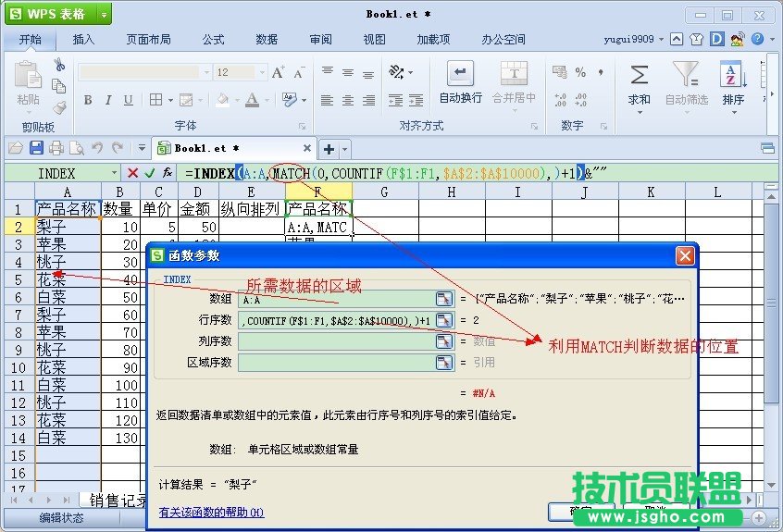Click the 求和 sum icon

tap(640, 75)
